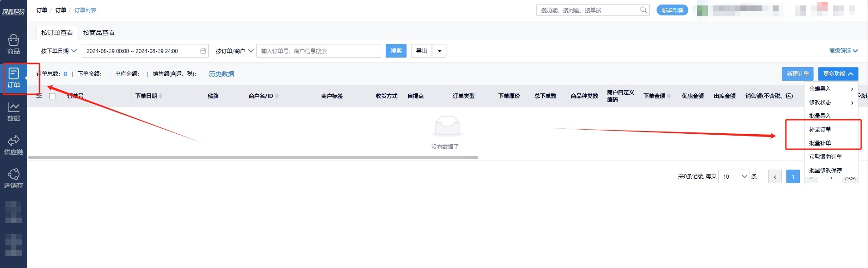Collapse the 更多功能 dropdown
Viewport: 868px width, 268px height.
click(838, 74)
